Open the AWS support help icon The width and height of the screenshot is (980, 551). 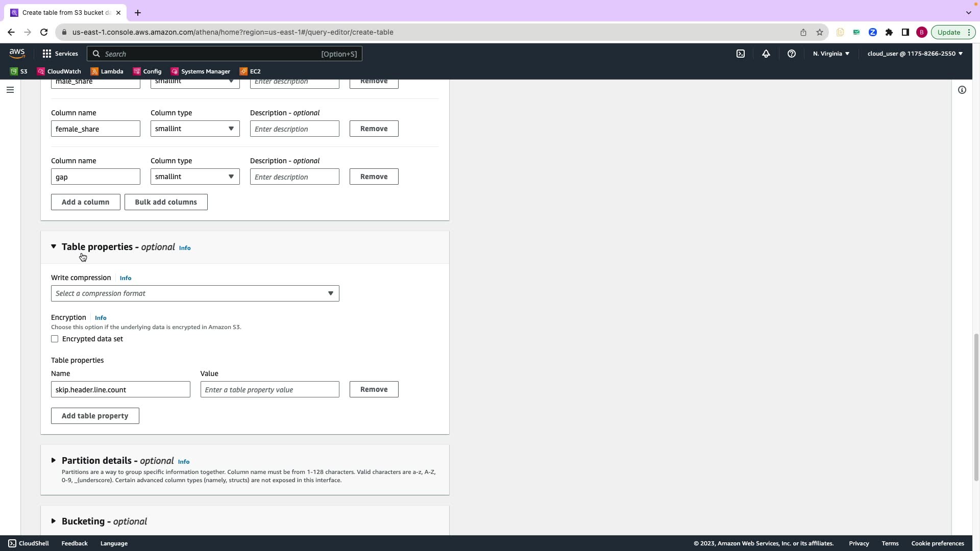coord(791,54)
